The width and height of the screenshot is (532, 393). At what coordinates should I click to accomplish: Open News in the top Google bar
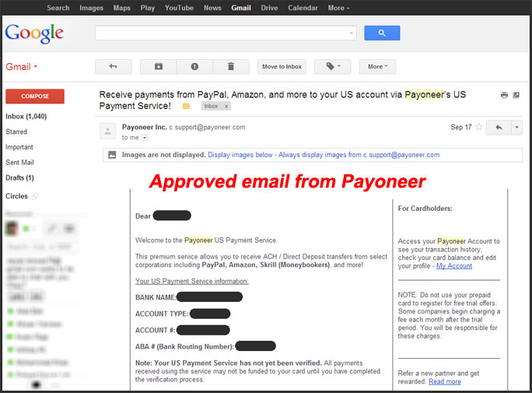tap(212, 8)
